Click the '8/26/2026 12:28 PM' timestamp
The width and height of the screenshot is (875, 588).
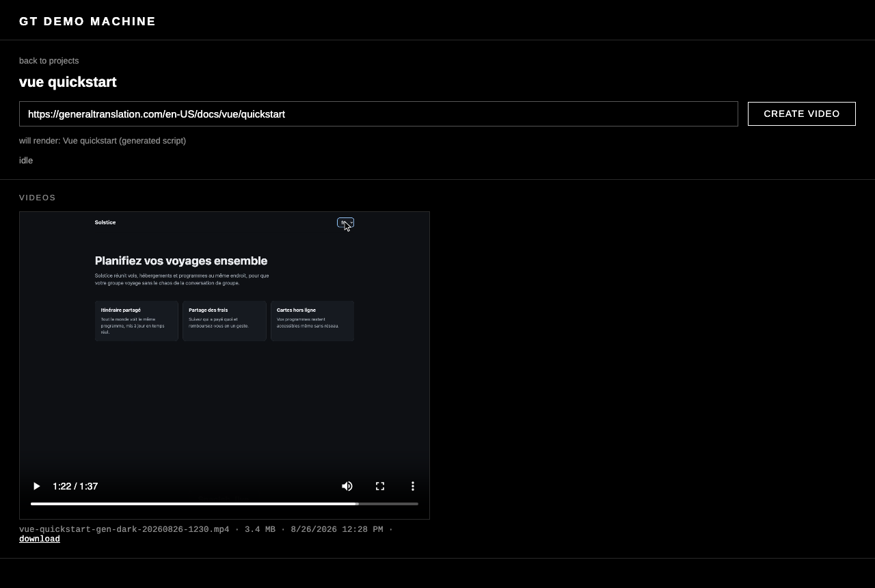(x=337, y=529)
